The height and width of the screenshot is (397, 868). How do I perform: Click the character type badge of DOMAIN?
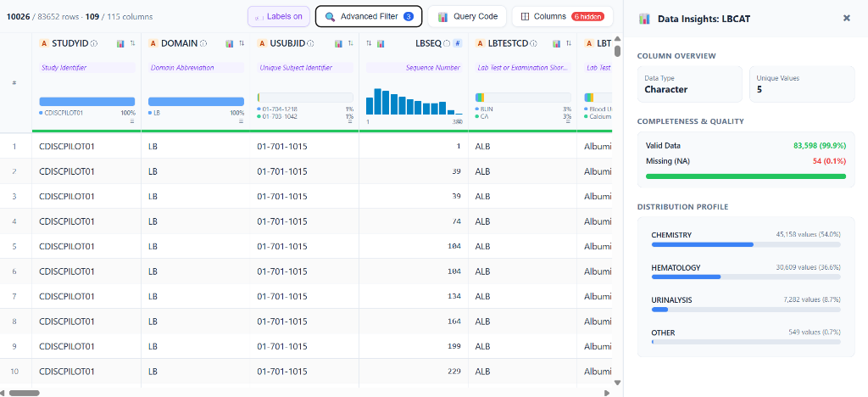pyautogui.click(x=153, y=43)
